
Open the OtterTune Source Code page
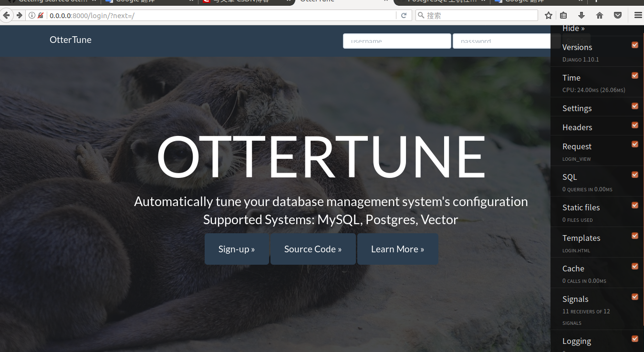(x=313, y=248)
